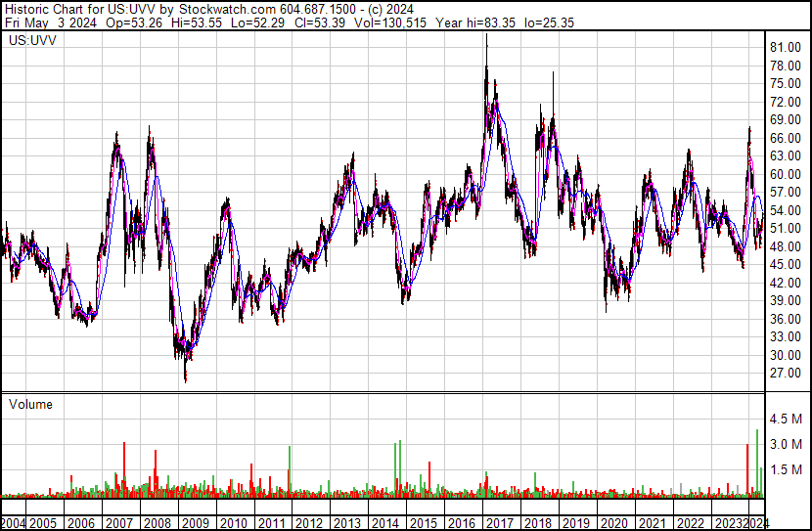
Task: Click the 54.00 price level label
Action: [x=785, y=211]
